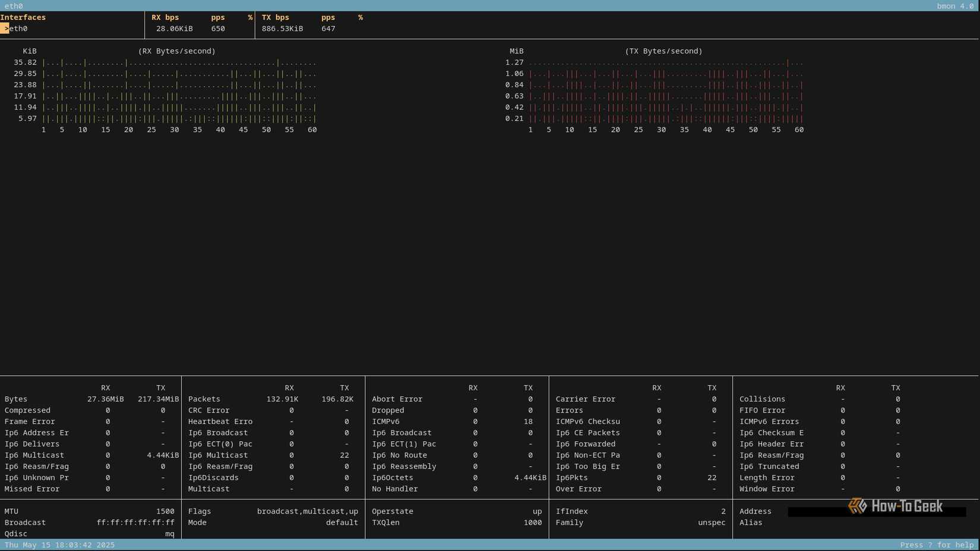Select the Operstate 'up' status
The height and width of the screenshot is (551, 980).
pos(536,511)
